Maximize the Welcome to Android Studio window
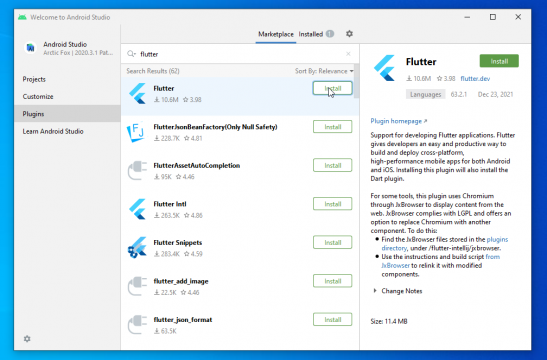The image size is (547, 360). coord(493,17)
